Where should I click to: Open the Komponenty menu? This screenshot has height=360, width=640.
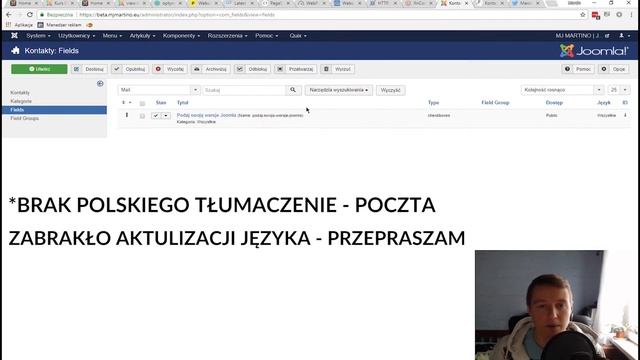pyautogui.click(x=181, y=36)
